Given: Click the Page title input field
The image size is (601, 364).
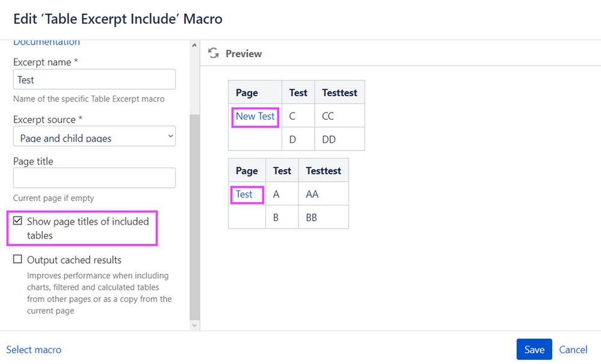Looking at the screenshot, I should click(x=94, y=177).
